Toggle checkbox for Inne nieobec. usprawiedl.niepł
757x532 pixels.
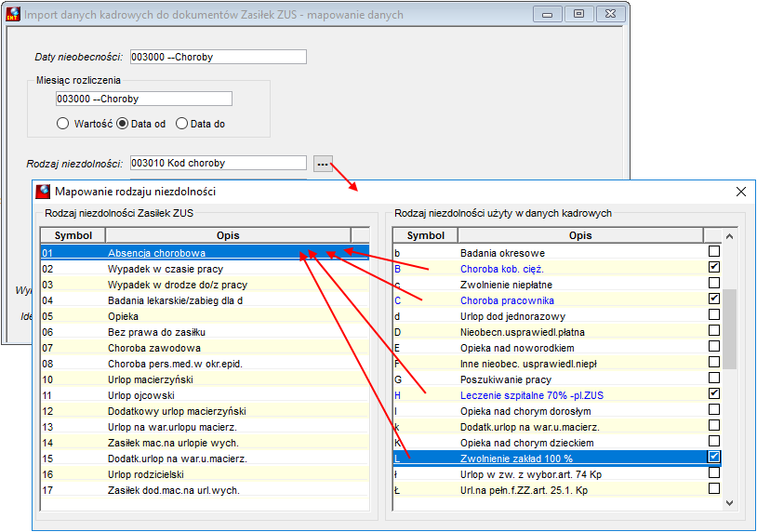(x=714, y=362)
